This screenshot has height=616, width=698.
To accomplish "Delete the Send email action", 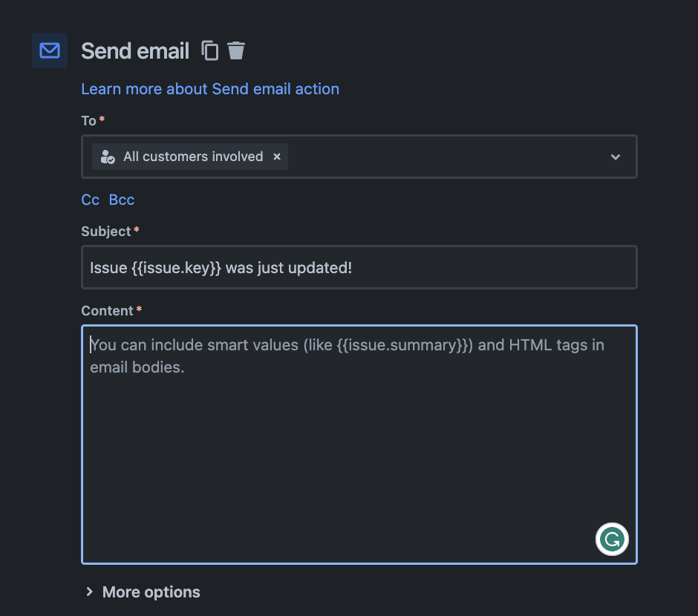I will tap(236, 50).
